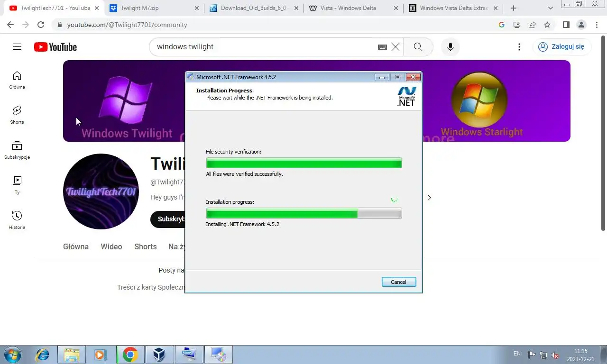Close the Vista - Windows Delta tab

[x=396, y=8]
